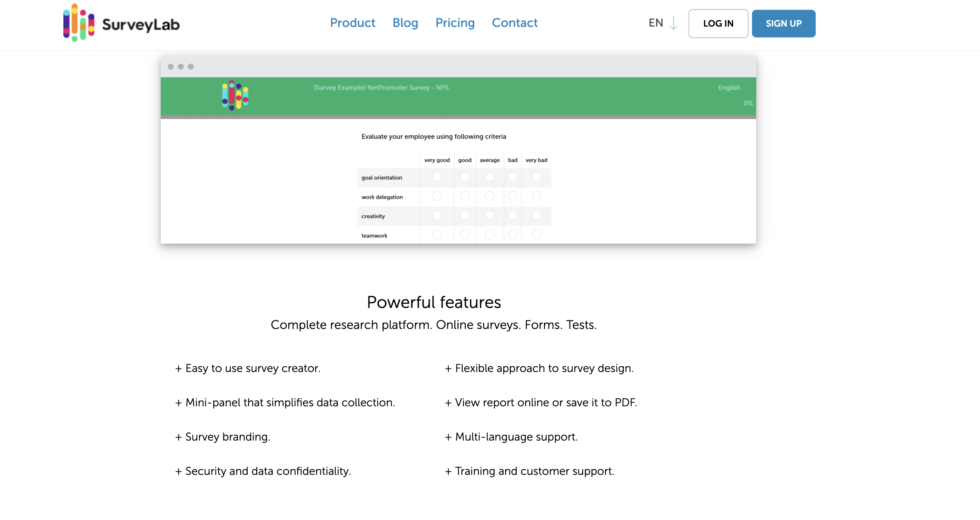Open the EN language dropdown

point(656,23)
